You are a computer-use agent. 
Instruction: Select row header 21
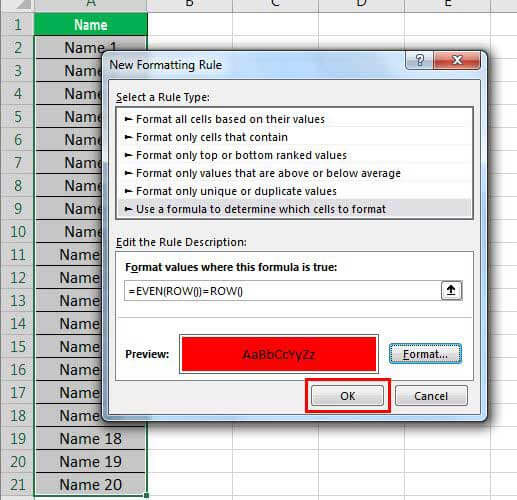(x=17, y=484)
